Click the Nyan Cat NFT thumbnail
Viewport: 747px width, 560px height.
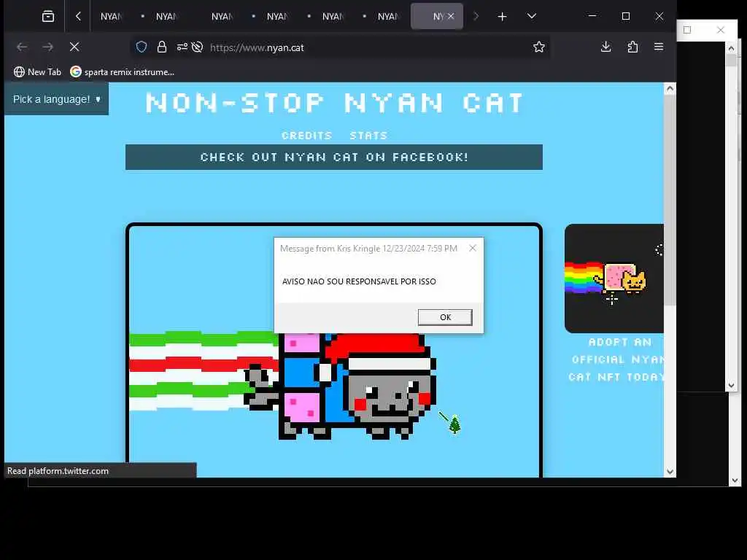614,279
